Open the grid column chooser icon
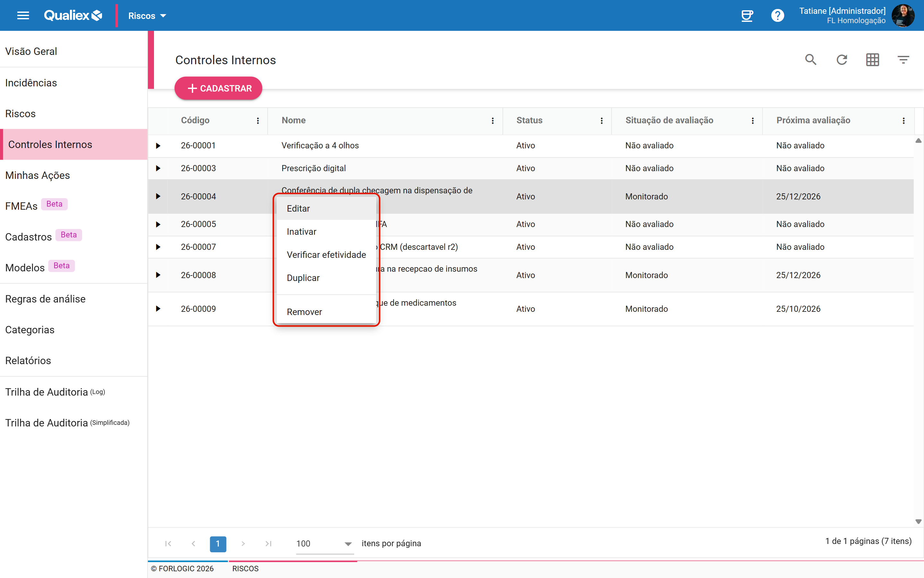This screenshot has height=578, width=924. pyautogui.click(x=872, y=60)
